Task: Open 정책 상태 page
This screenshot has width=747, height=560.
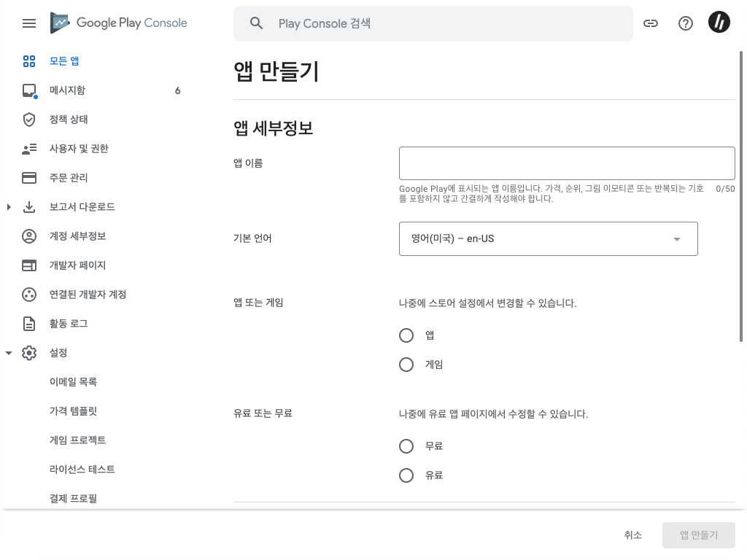Action: [69, 120]
